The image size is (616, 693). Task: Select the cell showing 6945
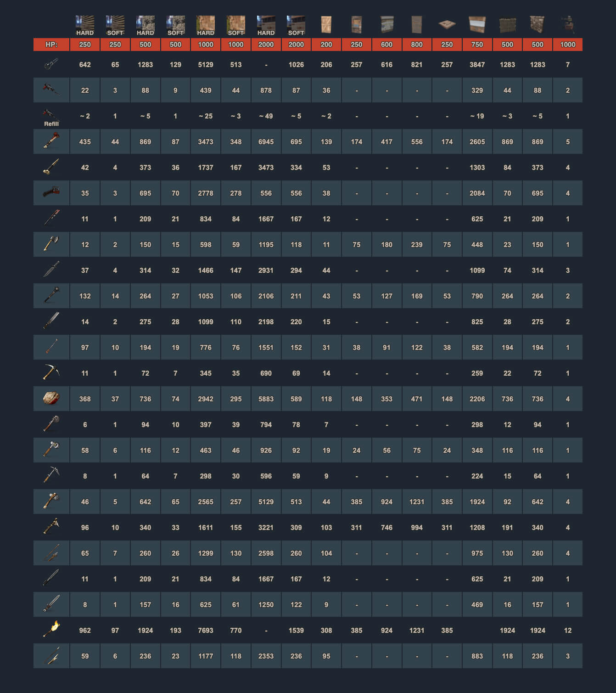[x=266, y=142]
